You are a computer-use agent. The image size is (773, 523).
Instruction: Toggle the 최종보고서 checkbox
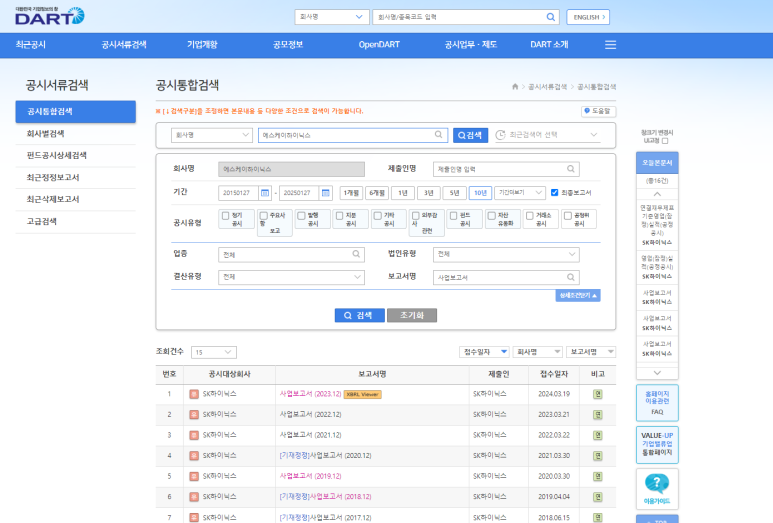pos(555,192)
